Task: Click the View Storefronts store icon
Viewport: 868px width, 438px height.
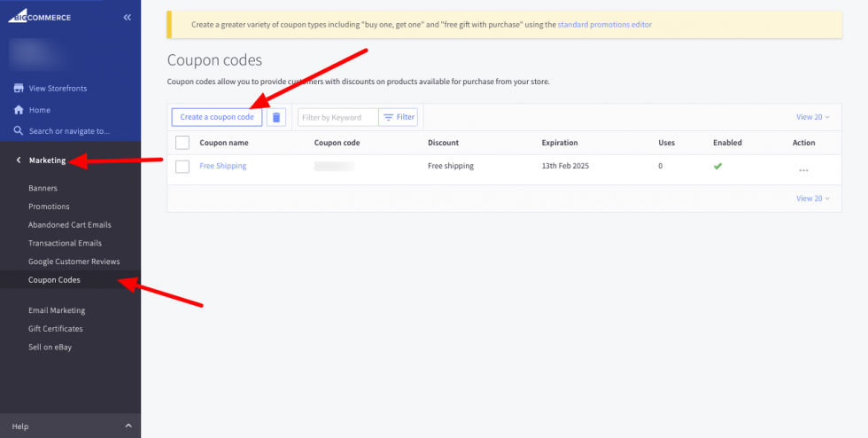Action: click(18, 89)
